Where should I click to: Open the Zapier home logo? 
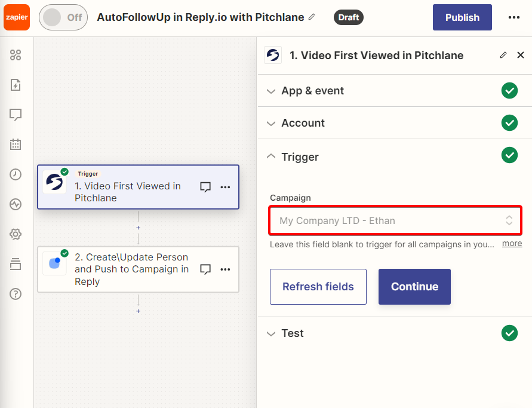coord(17,17)
